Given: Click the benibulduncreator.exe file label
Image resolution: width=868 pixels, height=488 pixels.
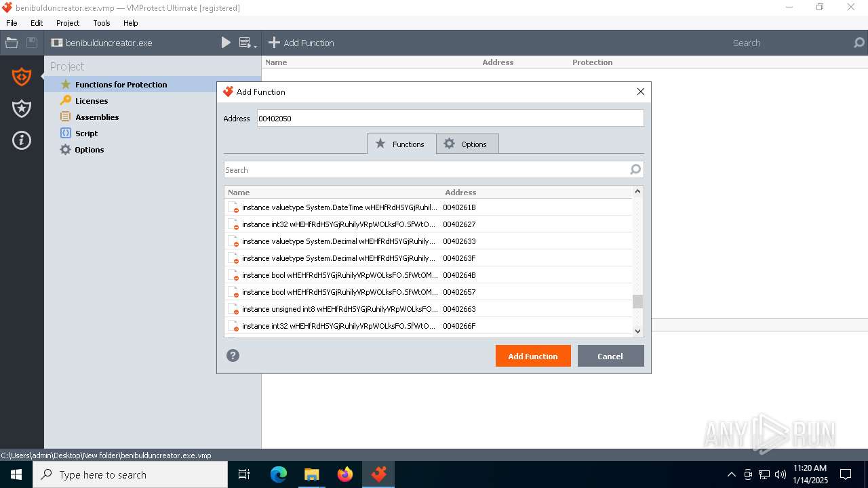Looking at the screenshot, I should (108, 43).
